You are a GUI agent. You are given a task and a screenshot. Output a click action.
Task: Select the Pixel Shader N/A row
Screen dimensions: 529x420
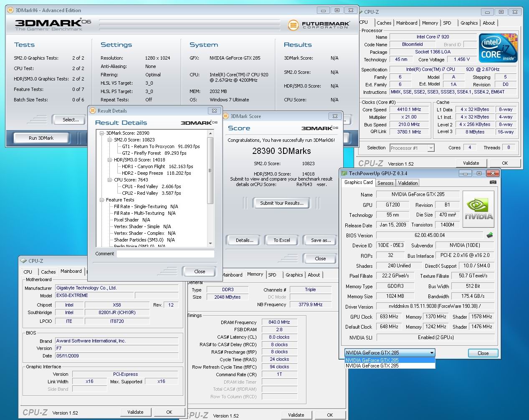click(132, 220)
